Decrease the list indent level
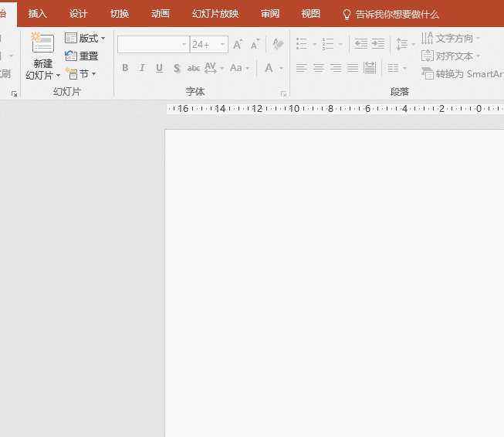 click(360, 45)
